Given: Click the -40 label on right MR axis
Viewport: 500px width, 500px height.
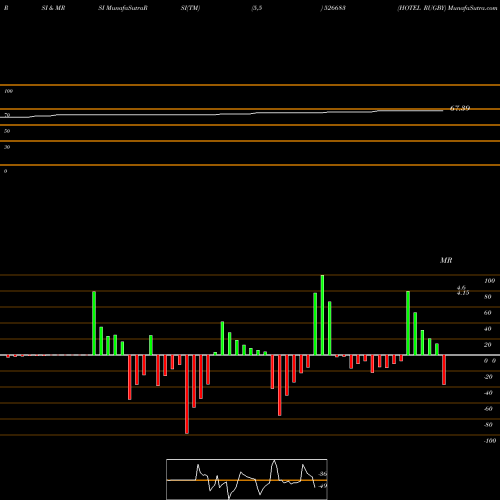Looking at the screenshot, I should 488,393.
